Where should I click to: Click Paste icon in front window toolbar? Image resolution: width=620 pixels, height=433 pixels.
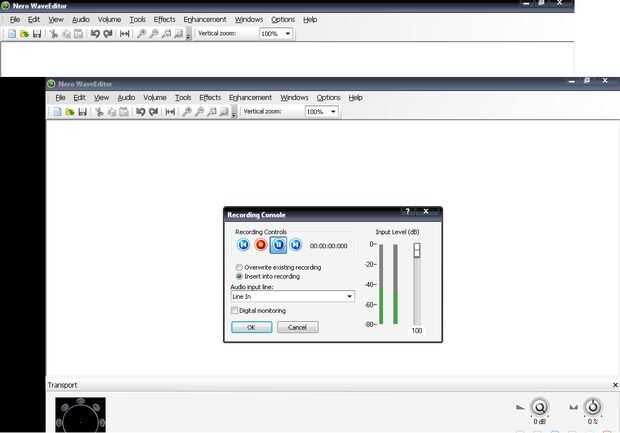click(x=124, y=112)
